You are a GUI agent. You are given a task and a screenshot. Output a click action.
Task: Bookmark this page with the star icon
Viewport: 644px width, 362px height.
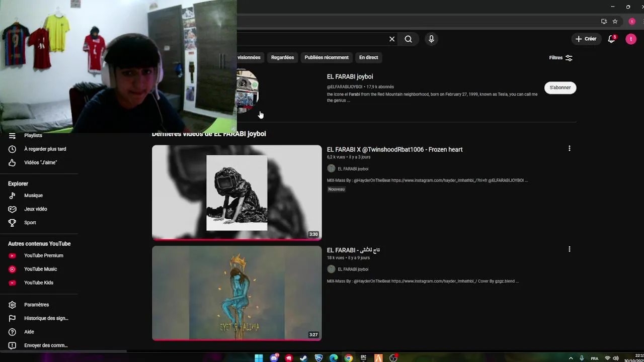tap(615, 22)
